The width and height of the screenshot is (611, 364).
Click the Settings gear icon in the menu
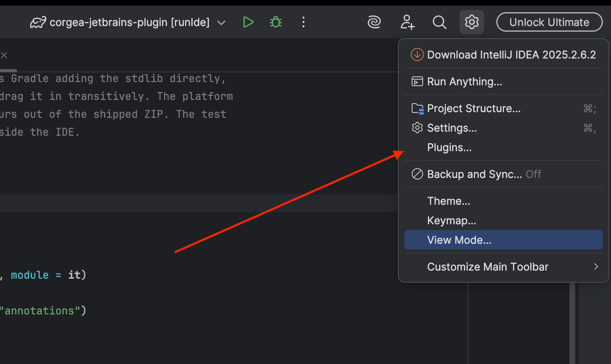coord(417,128)
